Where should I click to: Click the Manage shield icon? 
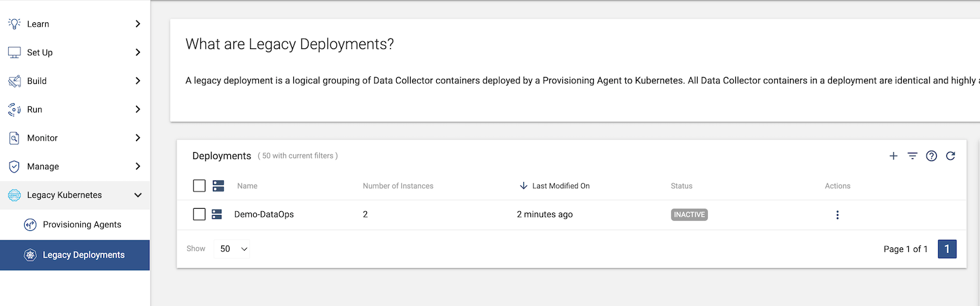coord(14,167)
